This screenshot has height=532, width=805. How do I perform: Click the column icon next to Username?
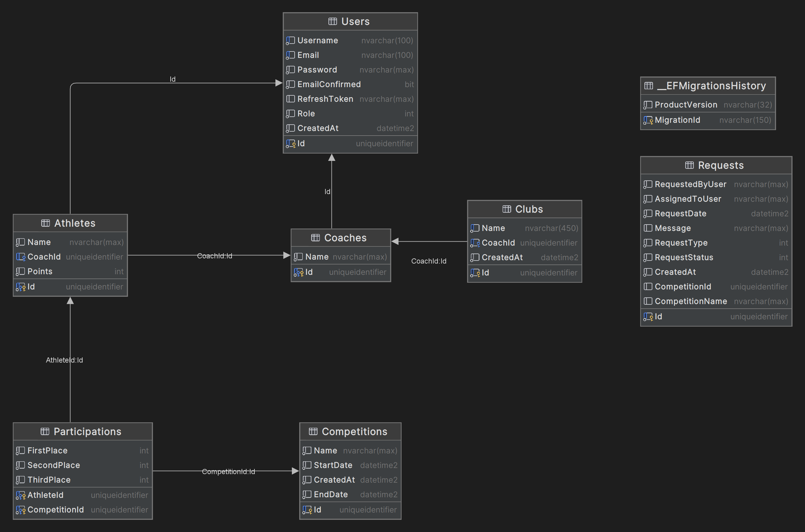point(290,41)
